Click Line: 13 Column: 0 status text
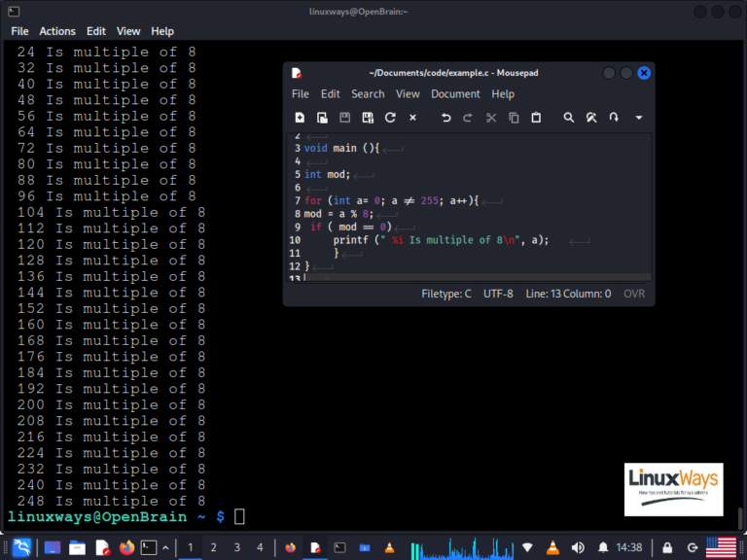The image size is (747, 560). pos(568,294)
